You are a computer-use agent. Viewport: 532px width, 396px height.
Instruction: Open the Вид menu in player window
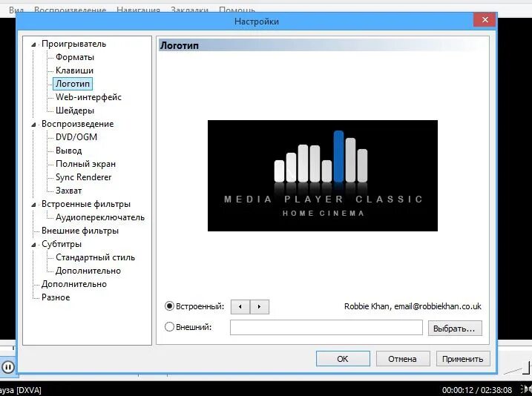tap(16, 10)
